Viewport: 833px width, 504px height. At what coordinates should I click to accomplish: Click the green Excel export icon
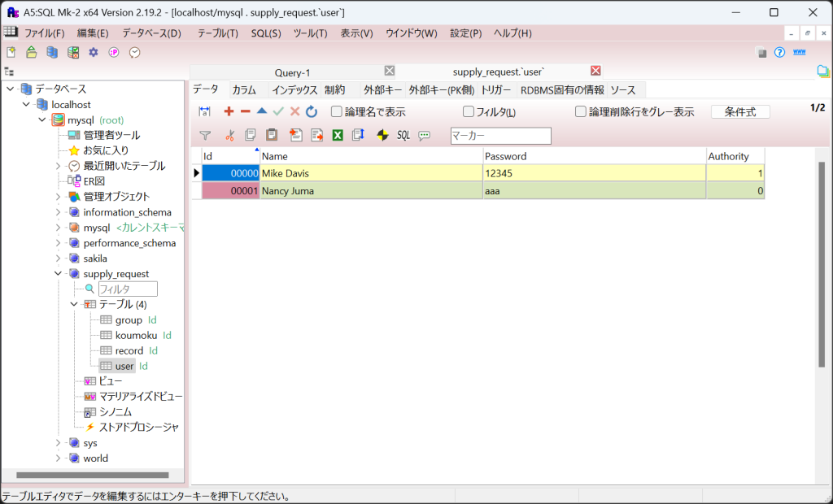(338, 135)
